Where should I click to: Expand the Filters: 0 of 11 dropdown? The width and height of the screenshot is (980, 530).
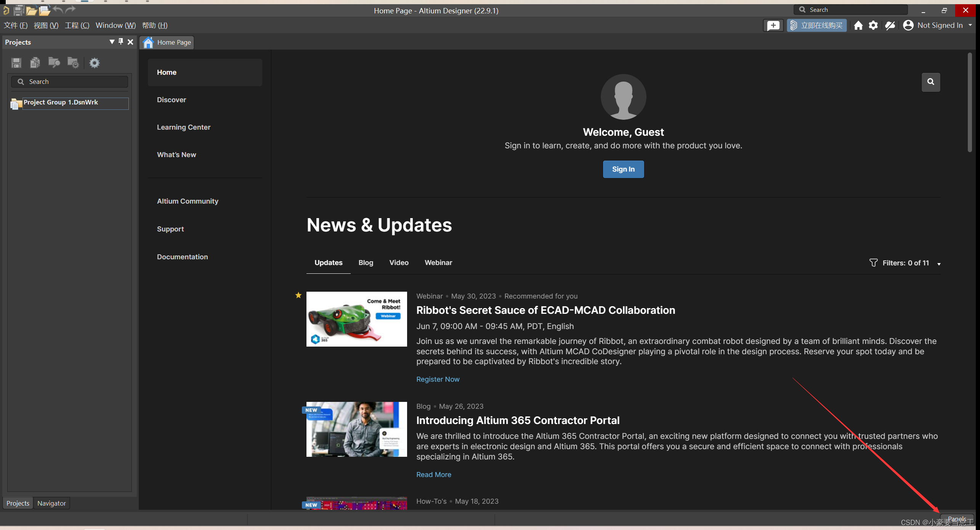tap(939, 264)
